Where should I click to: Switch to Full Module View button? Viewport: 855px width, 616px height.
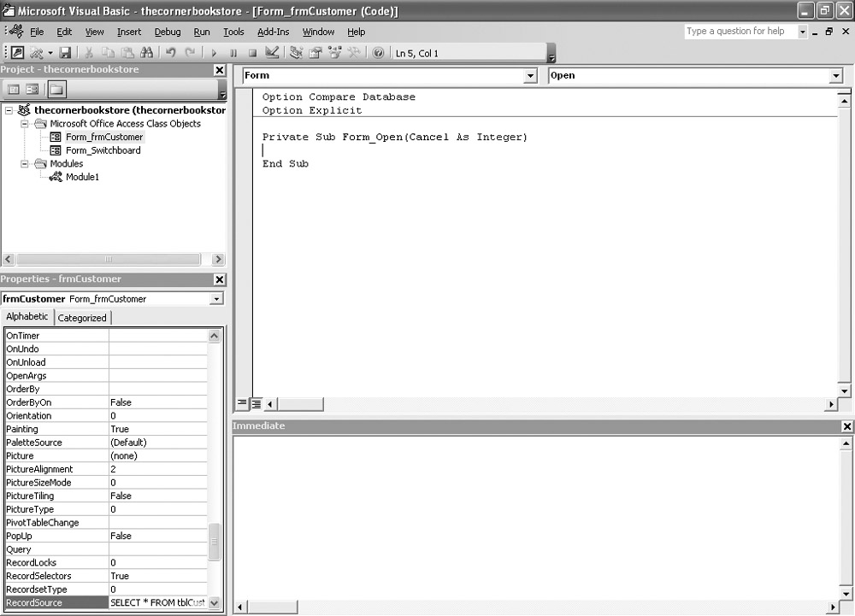coord(256,404)
